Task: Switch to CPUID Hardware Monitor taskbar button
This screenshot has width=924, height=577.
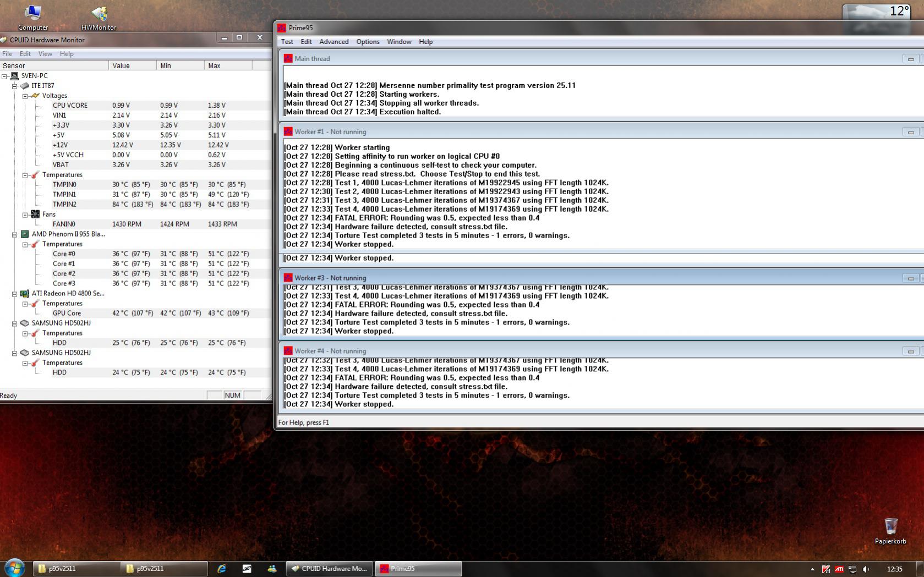Action: pyautogui.click(x=330, y=569)
